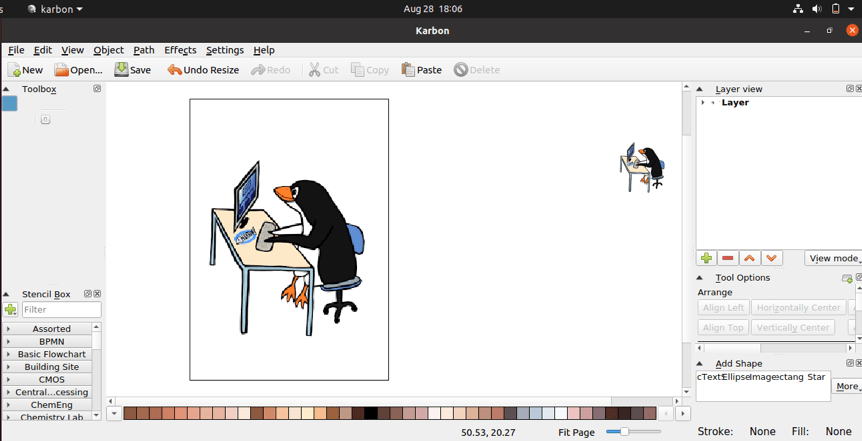Open the File menu
This screenshot has height=441, width=862.
[x=16, y=50]
